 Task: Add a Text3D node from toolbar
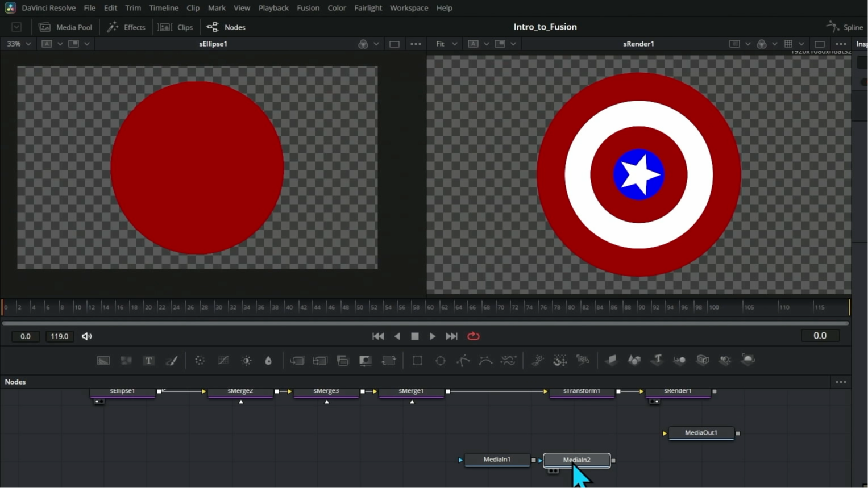[657, 360]
